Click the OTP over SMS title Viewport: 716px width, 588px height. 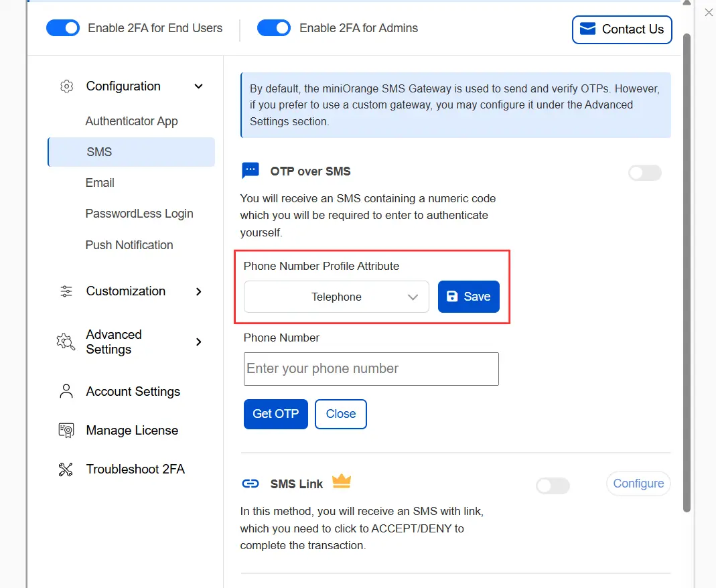[x=311, y=171]
